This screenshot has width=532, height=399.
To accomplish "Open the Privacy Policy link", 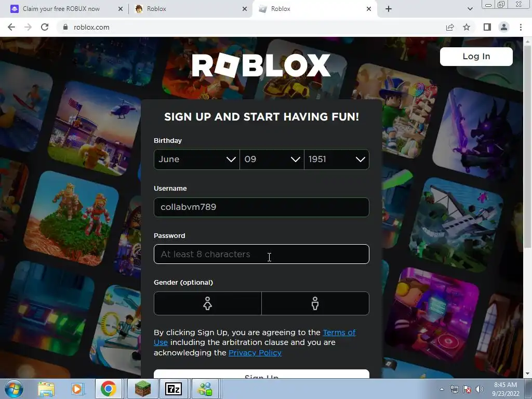I will point(255,353).
